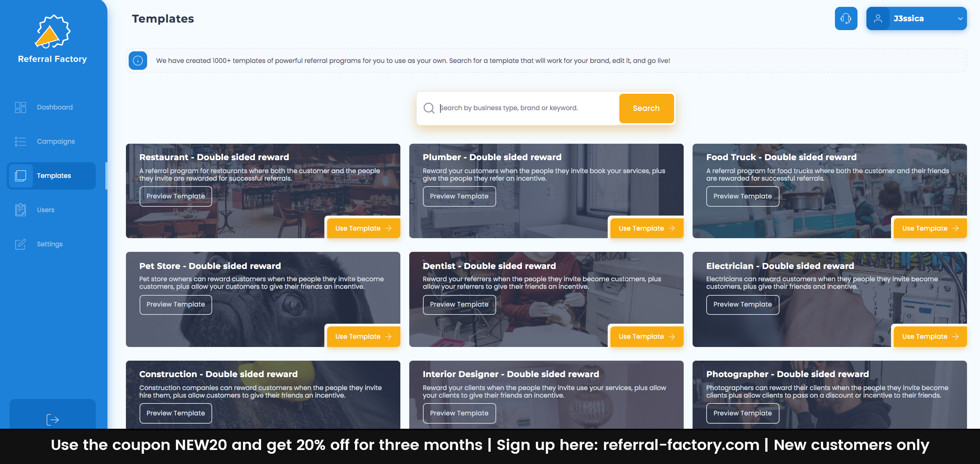The width and height of the screenshot is (980, 464).
Task: Open the Templates sidebar icon
Action: (x=21, y=175)
